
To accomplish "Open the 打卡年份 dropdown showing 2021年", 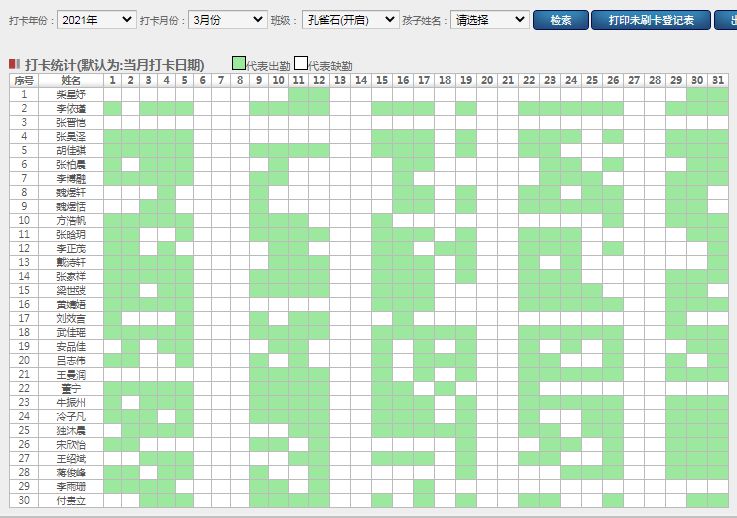I will (x=96, y=20).
